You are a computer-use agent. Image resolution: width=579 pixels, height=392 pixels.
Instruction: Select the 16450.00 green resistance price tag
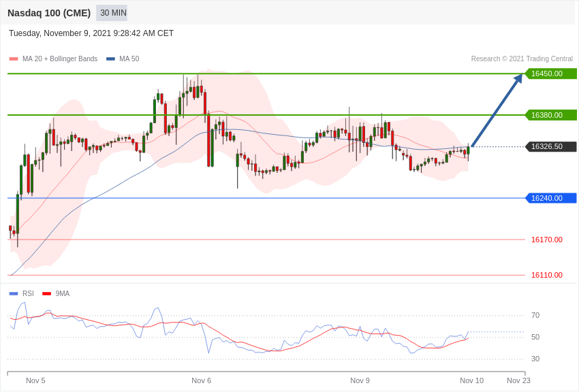[x=550, y=73]
